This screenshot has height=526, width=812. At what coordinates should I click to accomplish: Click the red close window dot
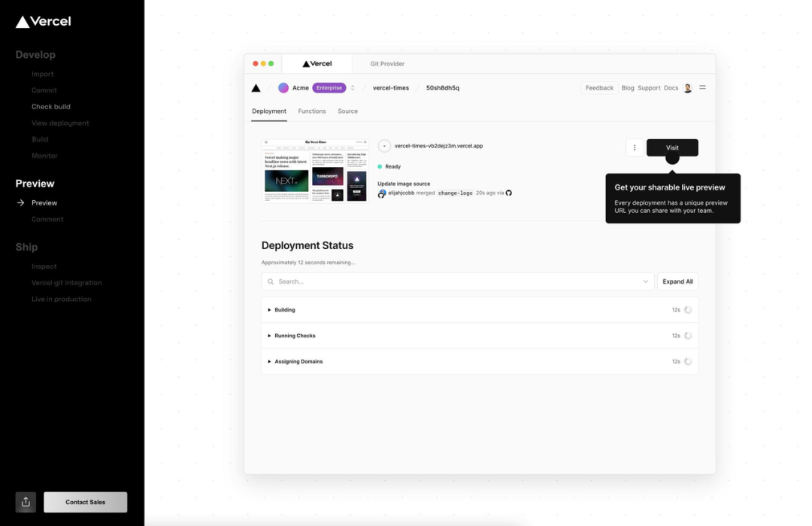256,64
